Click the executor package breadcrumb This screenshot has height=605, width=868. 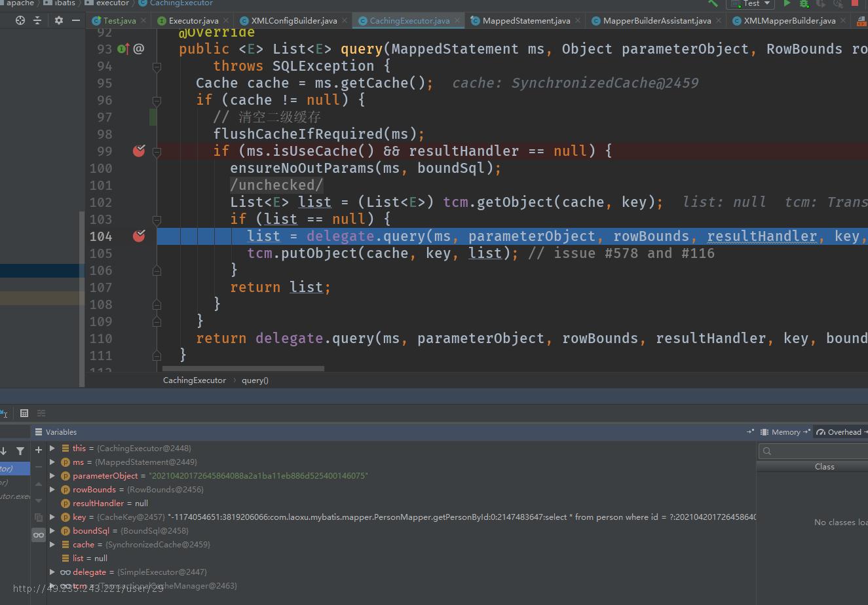click(x=107, y=3)
